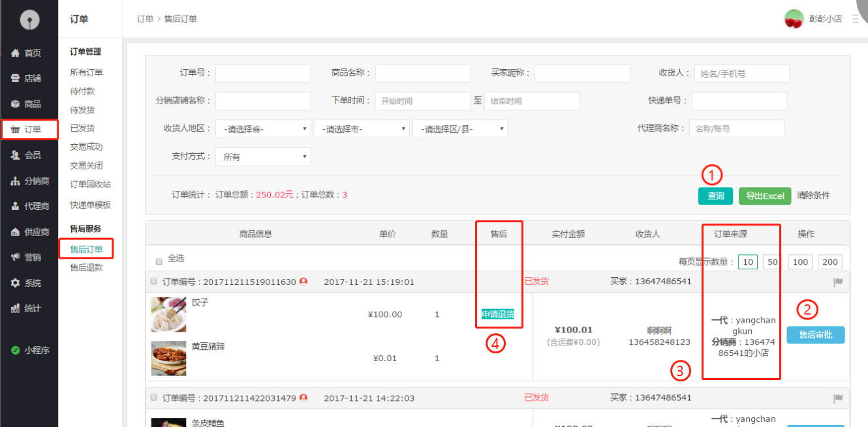Check the box for order 201711211422031479
The width and height of the screenshot is (868, 427).
coord(154,398)
